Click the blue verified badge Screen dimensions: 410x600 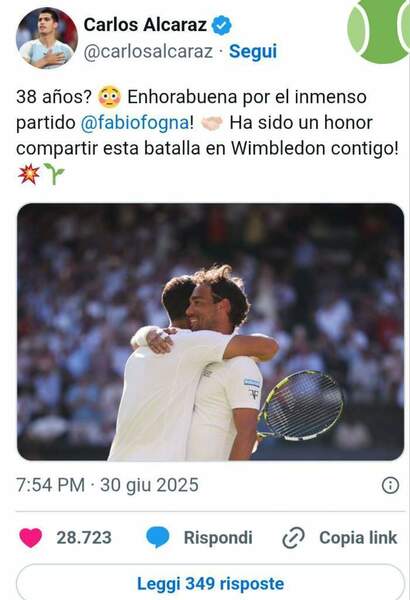(222, 25)
